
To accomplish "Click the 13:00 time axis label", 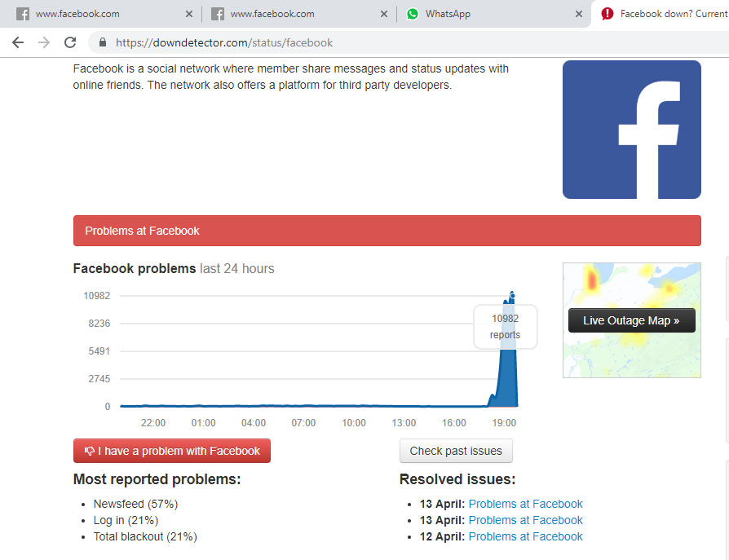I will [x=404, y=423].
